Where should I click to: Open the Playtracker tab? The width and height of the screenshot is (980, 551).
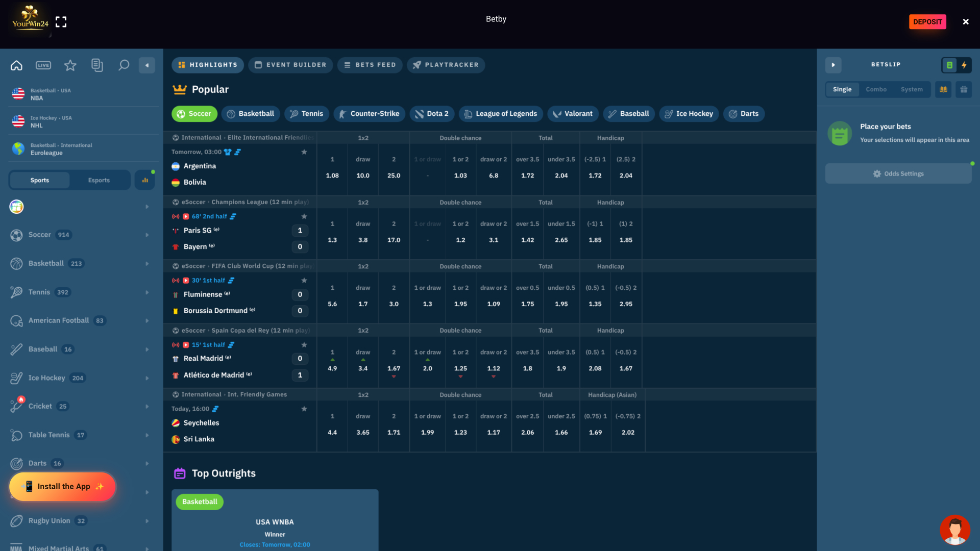pyautogui.click(x=446, y=65)
